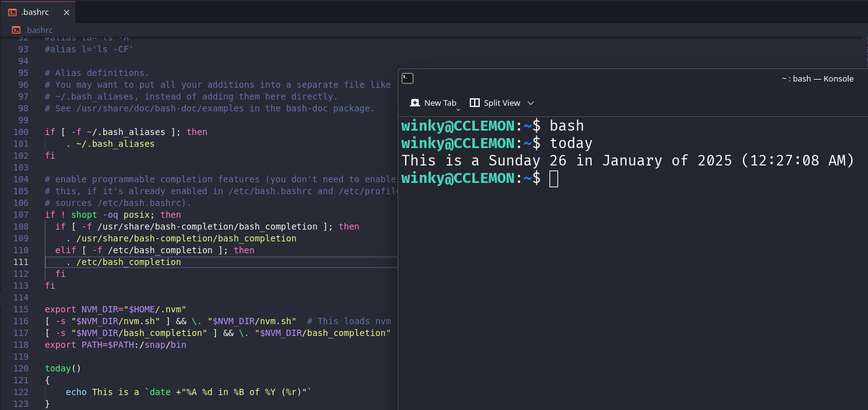This screenshot has height=410, width=868.
Task: Expand the chevron next to Split View
Action: 531,103
